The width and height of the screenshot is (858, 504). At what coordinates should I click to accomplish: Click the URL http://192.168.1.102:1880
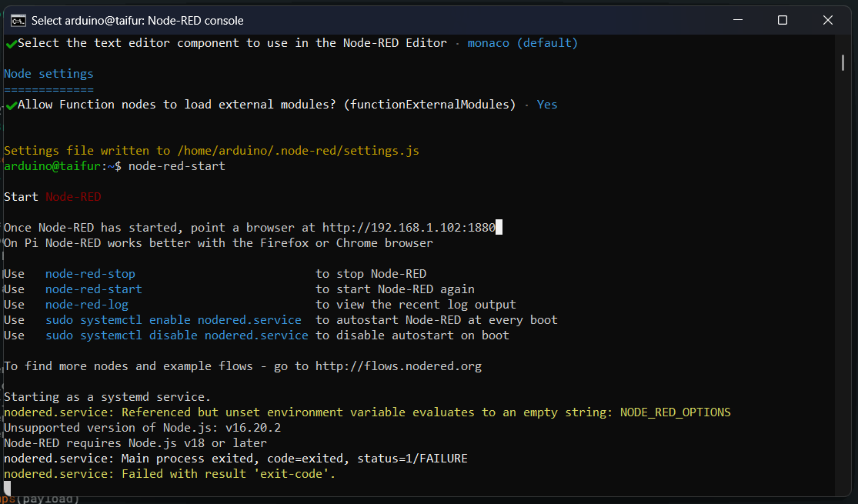pyautogui.click(x=409, y=228)
